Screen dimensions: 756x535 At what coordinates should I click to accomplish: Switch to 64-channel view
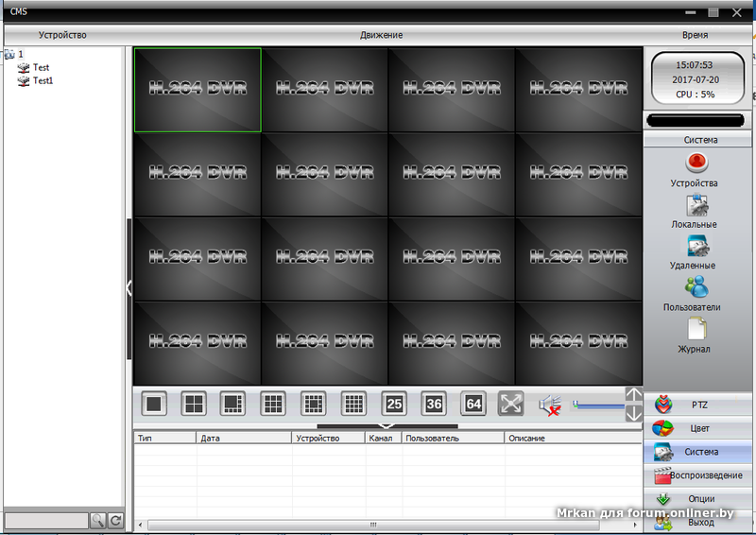coord(473,404)
